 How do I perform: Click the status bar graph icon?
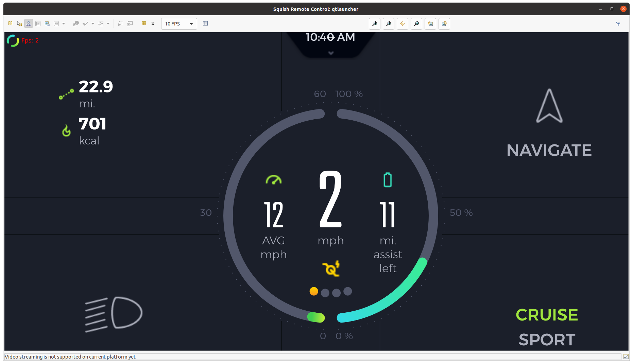[626, 357]
